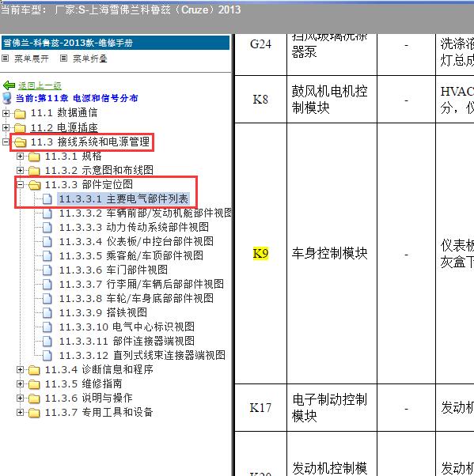Click the 11.3.1 规格 folder icon
Image resolution: width=474 pixels, height=476 pixels.
[x=34, y=157]
